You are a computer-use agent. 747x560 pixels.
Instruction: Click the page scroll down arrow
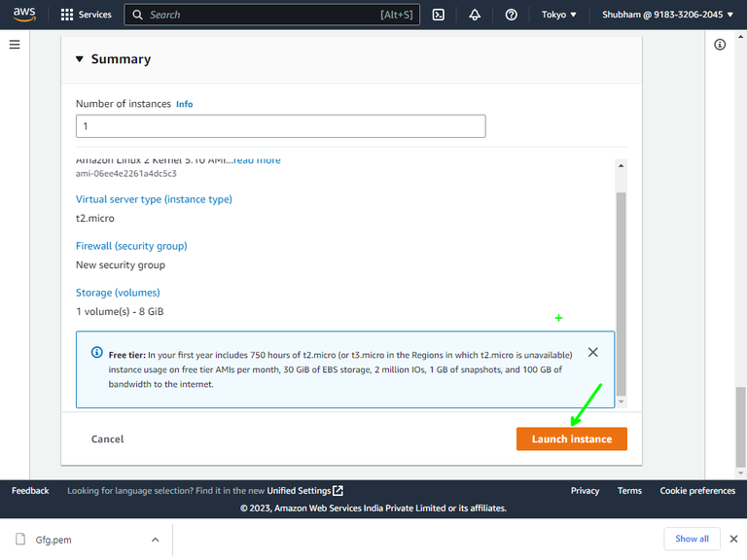click(x=740, y=473)
